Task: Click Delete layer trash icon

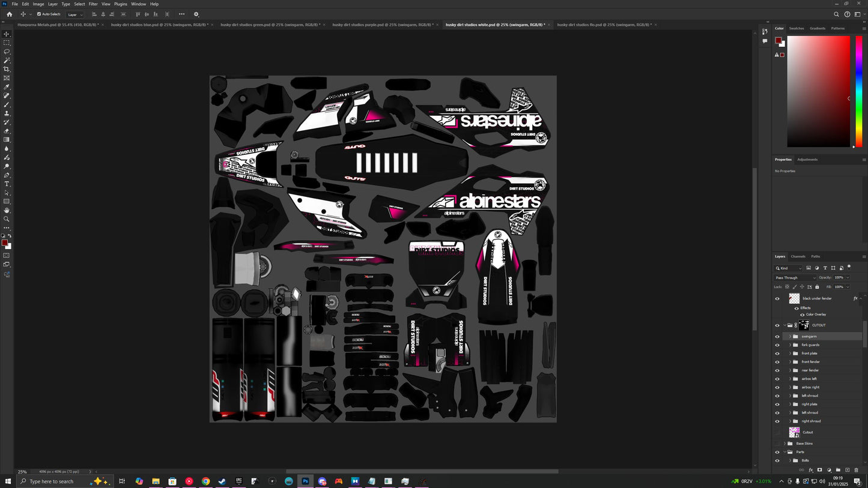Action: [856, 470]
